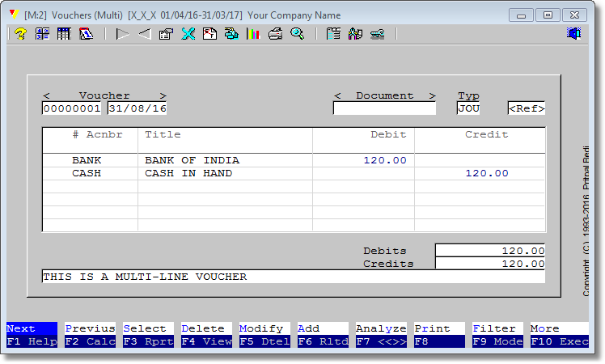This screenshot has width=605, height=364.
Task: Click the F6 Rltd function key
Action: click(323, 341)
